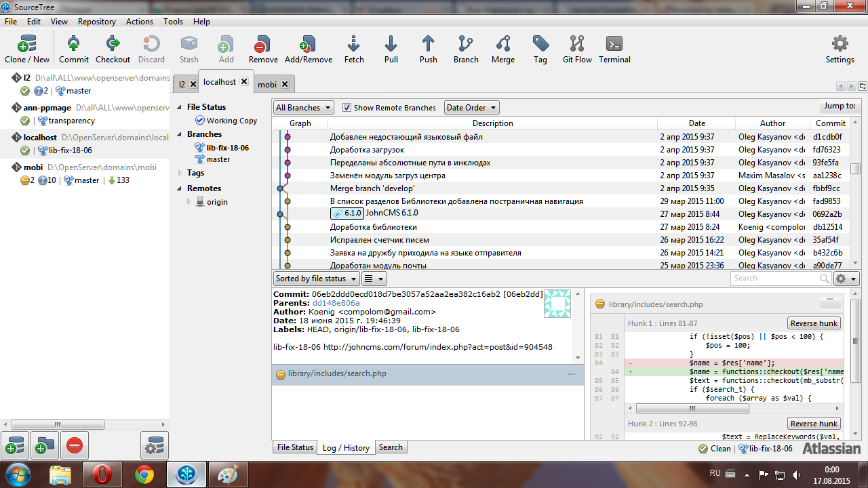This screenshot has height=488, width=868.
Task: Expand the Tags tree section
Action: click(x=180, y=173)
